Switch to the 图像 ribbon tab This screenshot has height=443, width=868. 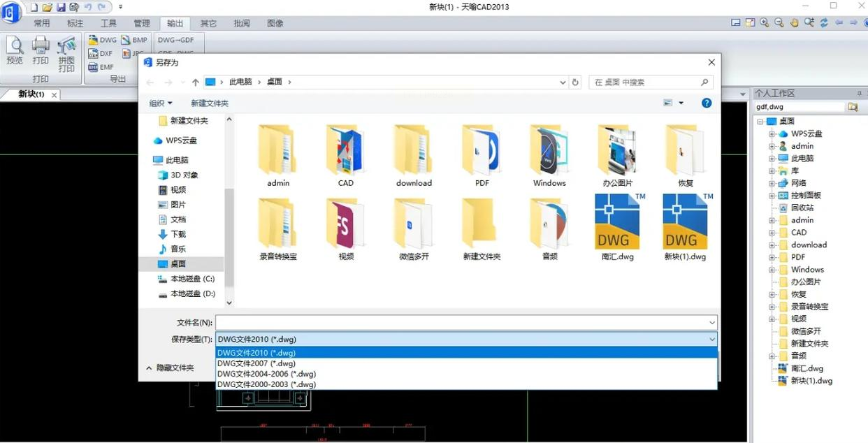coord(275,23)
